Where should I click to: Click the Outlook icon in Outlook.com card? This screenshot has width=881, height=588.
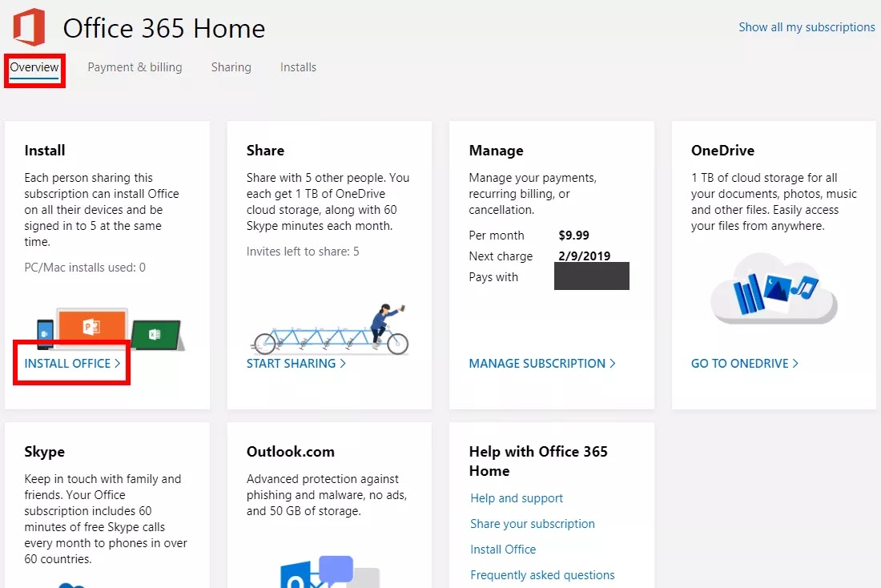pyautogui.click(x=330, y=572)
